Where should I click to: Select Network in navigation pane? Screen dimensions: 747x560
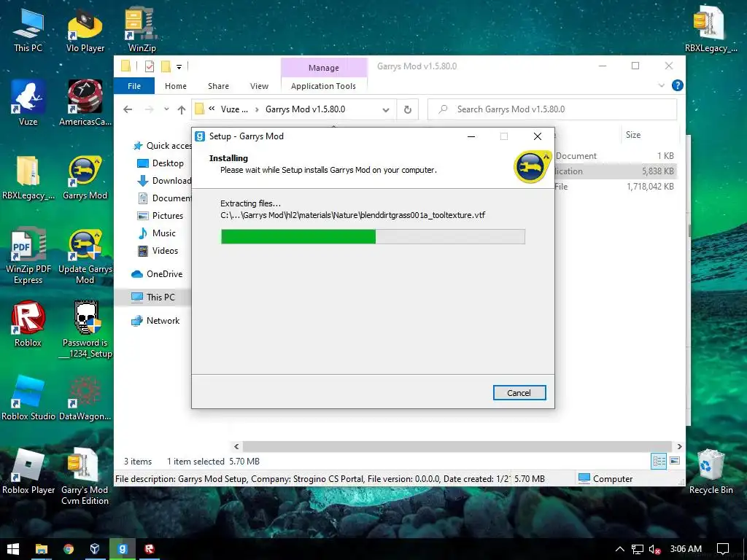tap(156, 321)
